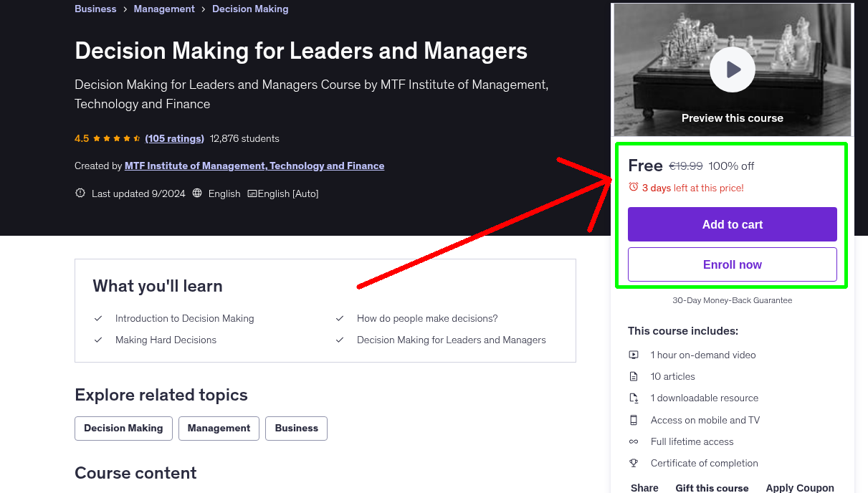Open the 105 ratings link
The height and width of the screenshot is (493, 868).
[x=174, y=138]
